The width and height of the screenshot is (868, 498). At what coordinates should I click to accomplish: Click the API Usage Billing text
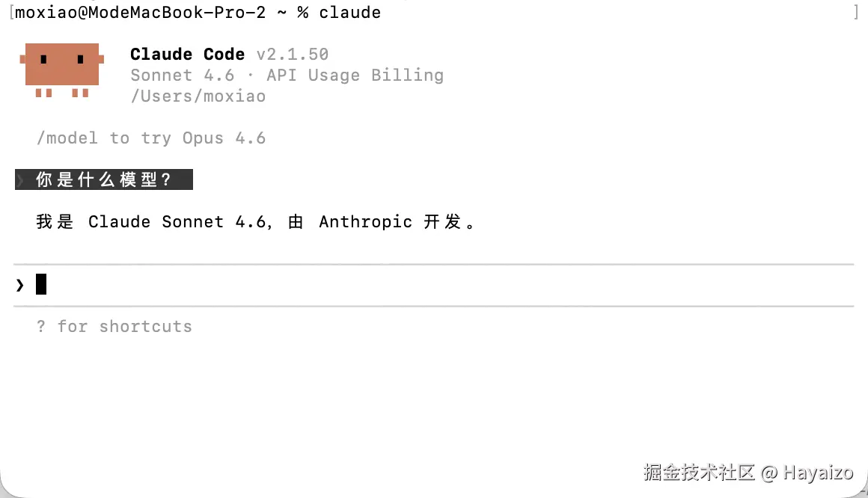[x=355, y=76]
